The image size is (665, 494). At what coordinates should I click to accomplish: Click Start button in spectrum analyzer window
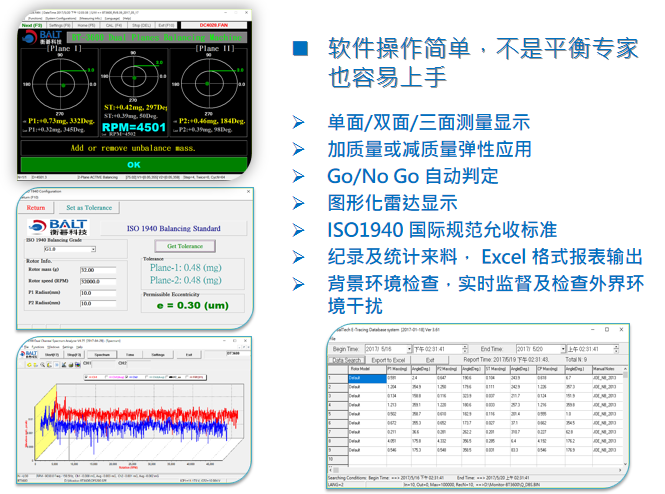pyautogui.click(x=52, y=354)
